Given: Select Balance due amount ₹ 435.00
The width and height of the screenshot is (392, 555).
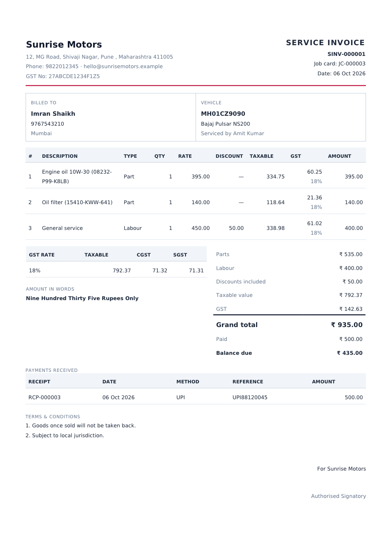Looking at the screenshot, I should pyautogui.click(x=350, y=353).
